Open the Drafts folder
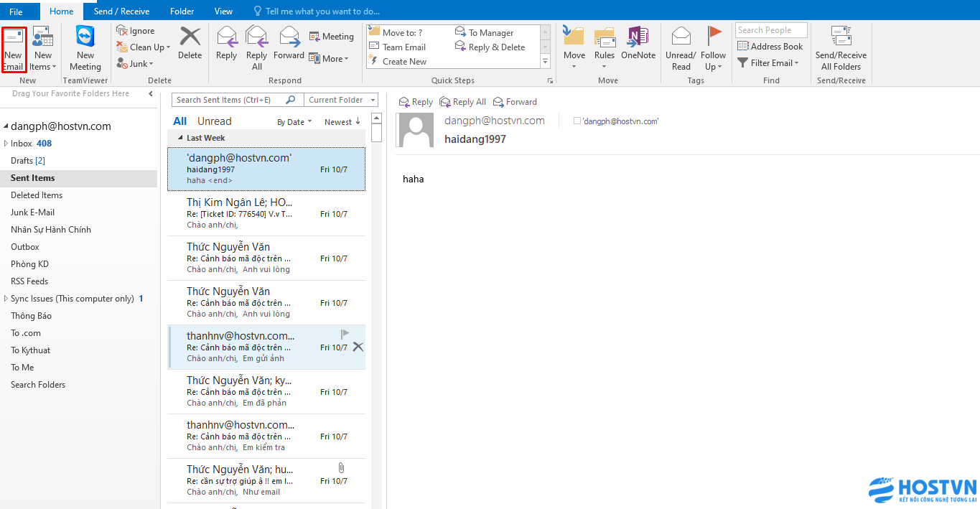 pos(79,161)
